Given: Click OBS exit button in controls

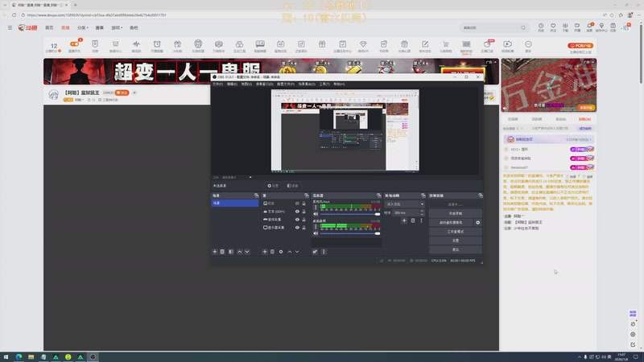Looking at the screenshot, I should click(455, 249).
